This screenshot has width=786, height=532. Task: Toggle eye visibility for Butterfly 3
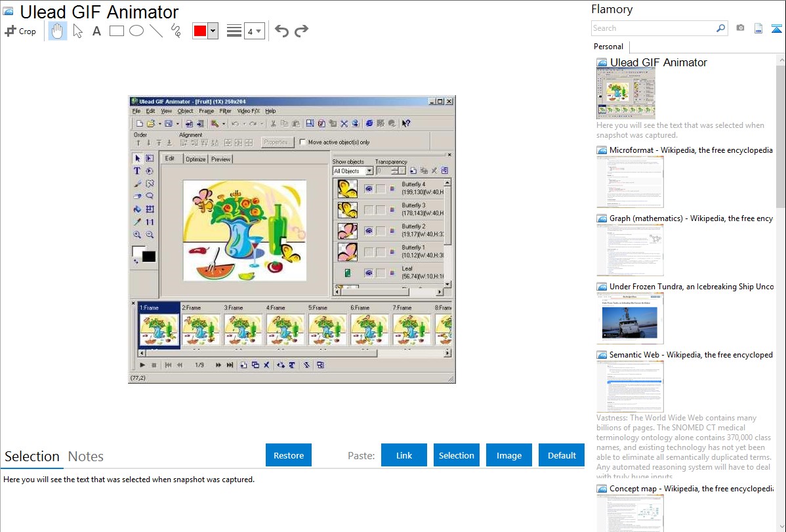pos(369,210)
